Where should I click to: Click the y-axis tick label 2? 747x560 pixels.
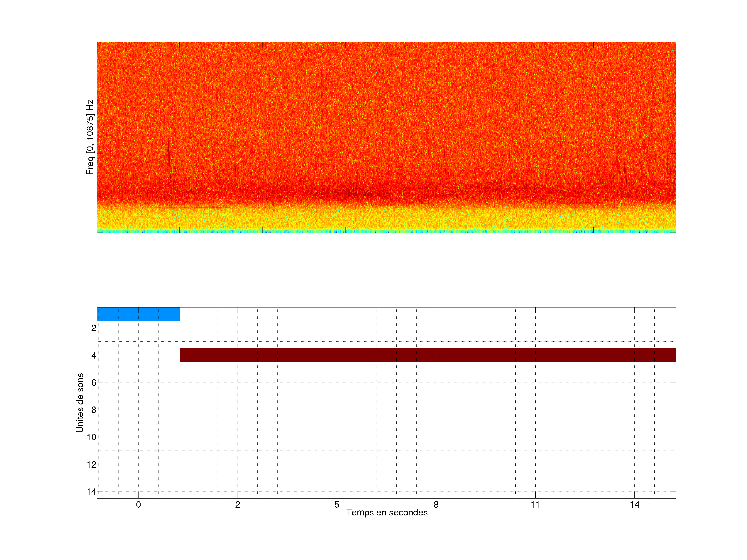tap(94, 328)
